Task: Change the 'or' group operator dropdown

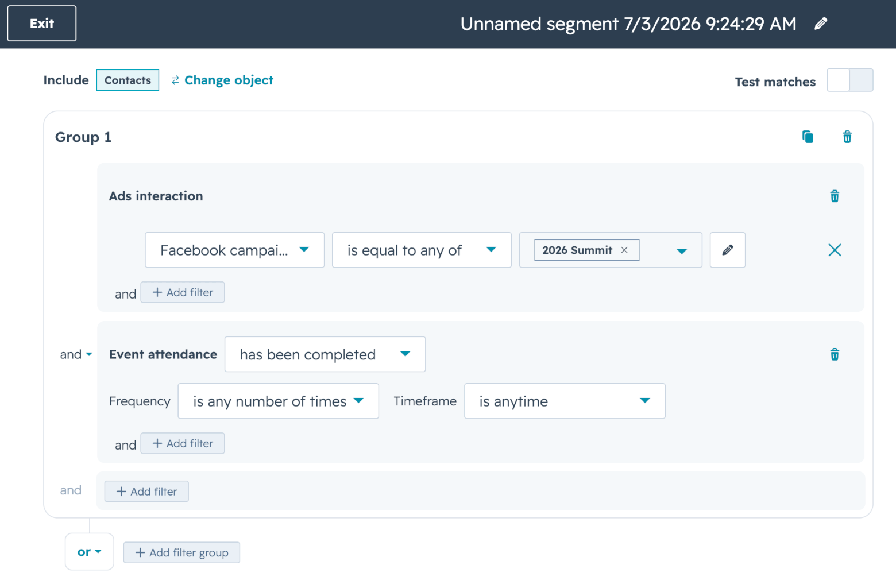Action: click(x=90, y=552)
